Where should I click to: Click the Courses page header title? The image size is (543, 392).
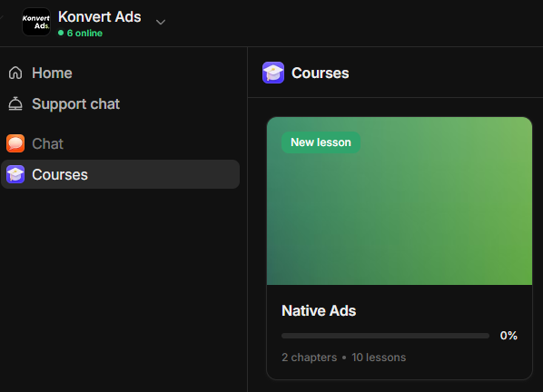point(320,73)
